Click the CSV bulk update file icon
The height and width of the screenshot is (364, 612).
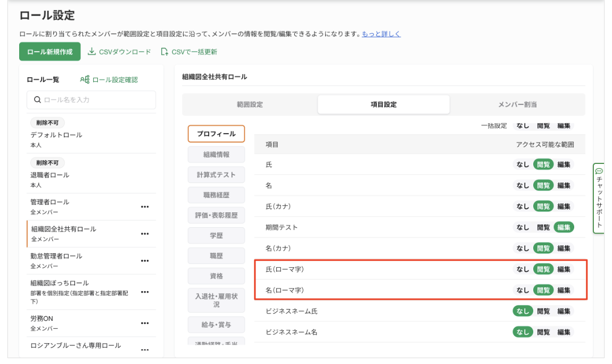(164, 52)
